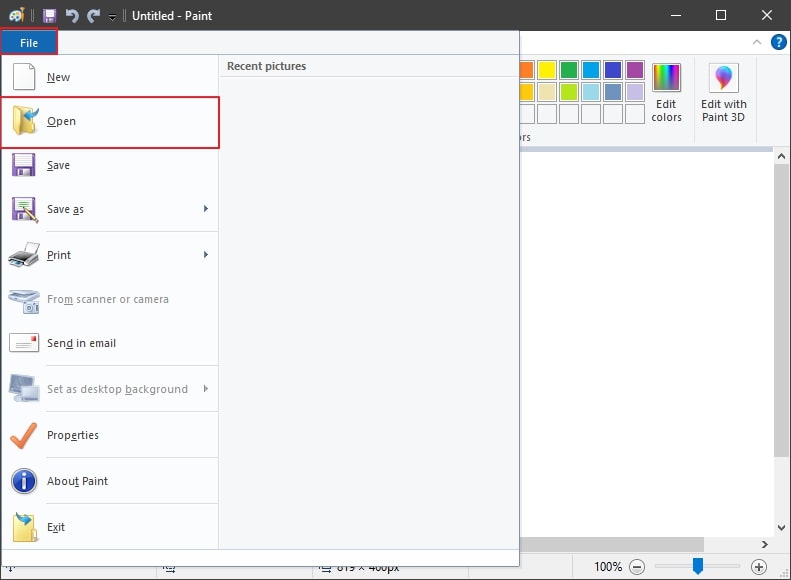
Task: Click the vertical scrollbar thumb
Action: (781, 310)
